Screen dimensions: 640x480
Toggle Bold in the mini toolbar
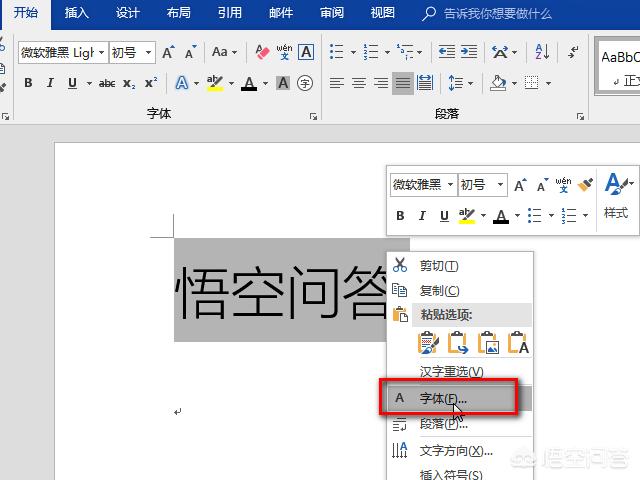[400, 216]
